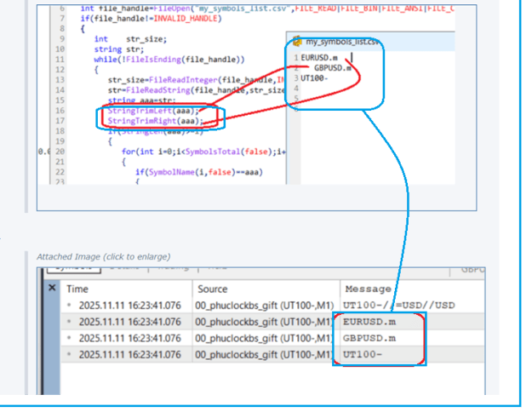This screenshot has height=412, width=532.
Task: Click the StringTrimRight(aaa); code line
Action: pos(156,121)
